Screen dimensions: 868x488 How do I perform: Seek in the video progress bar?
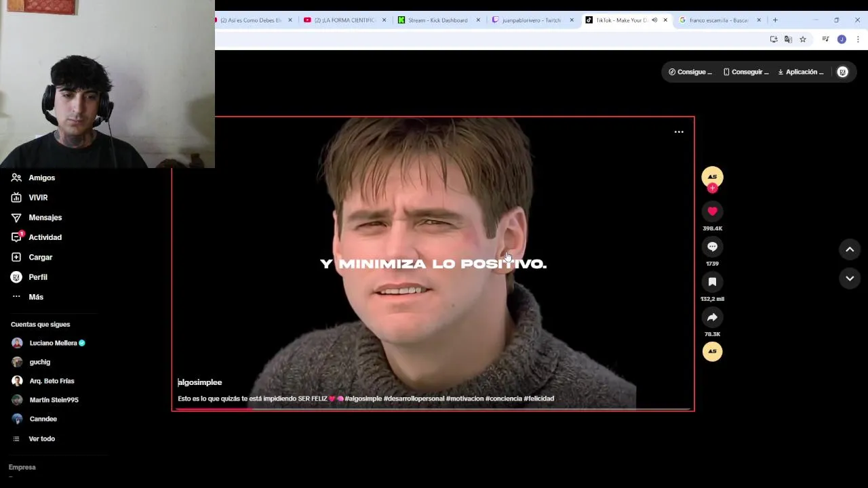coord(433,409)
